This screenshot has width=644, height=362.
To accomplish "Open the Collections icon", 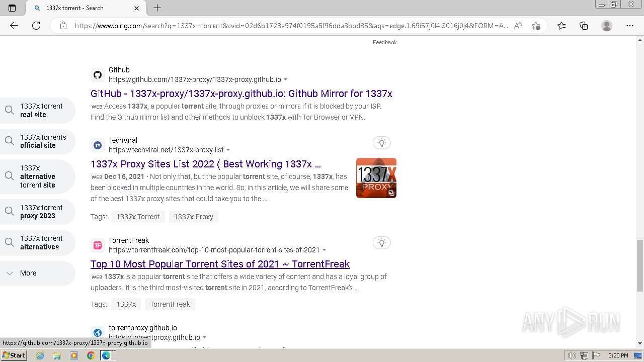I will pos(584,26).
